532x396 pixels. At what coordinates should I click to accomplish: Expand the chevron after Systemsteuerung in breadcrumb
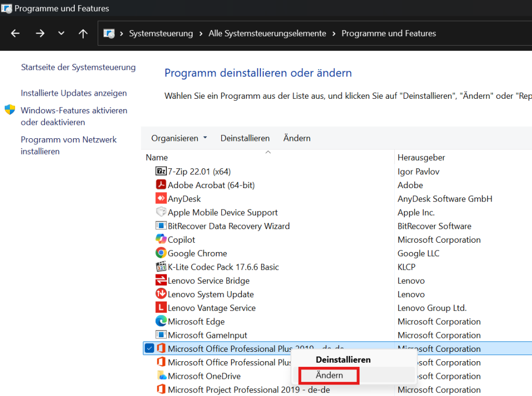click(x=201, y=33)
